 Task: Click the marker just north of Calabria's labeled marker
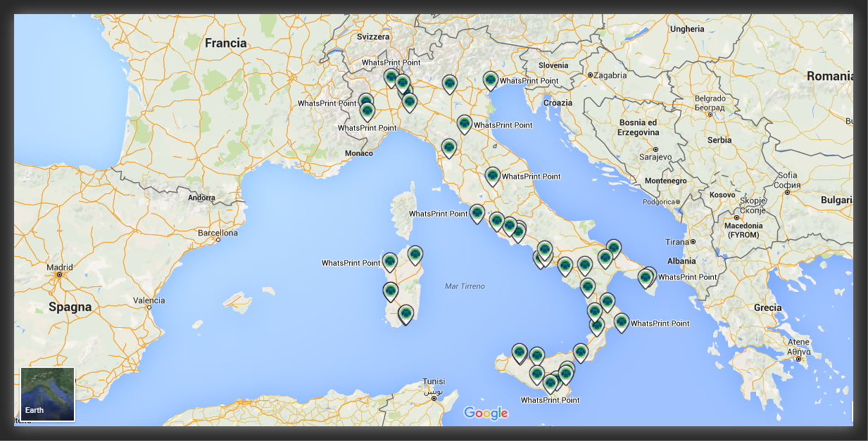pos(608,303)
